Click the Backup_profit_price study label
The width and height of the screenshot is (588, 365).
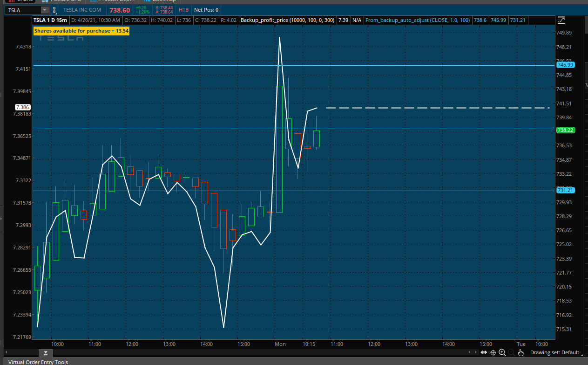coord(288,20)
